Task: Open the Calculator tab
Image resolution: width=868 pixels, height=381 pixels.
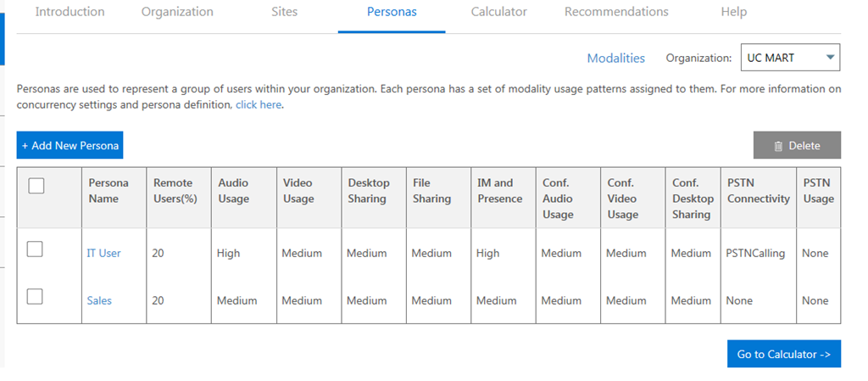Action: pos(499,12)
